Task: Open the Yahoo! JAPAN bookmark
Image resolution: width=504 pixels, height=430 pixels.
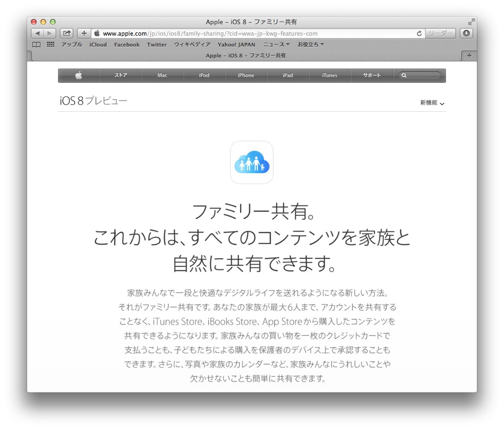Action: [236, 45]
